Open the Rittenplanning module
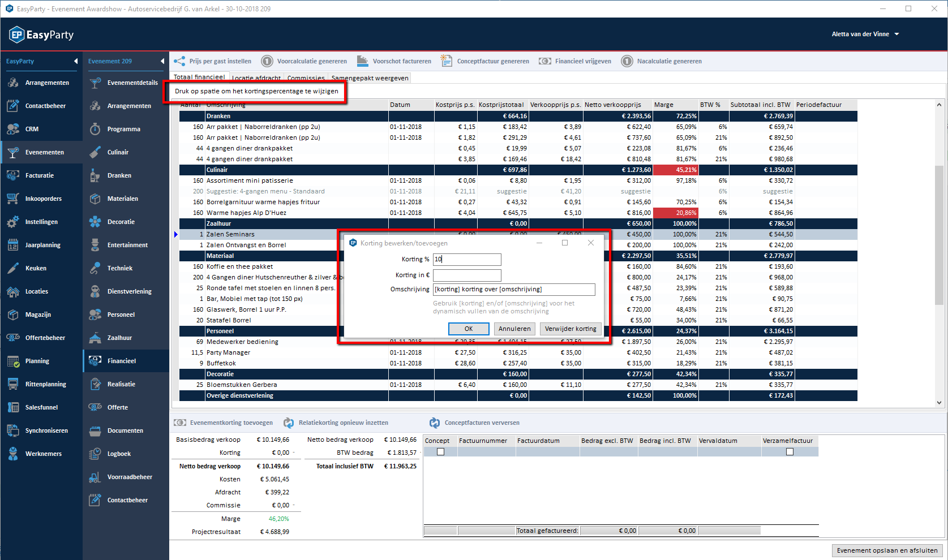The image size is (948, 560). click(x=41, y=384)
